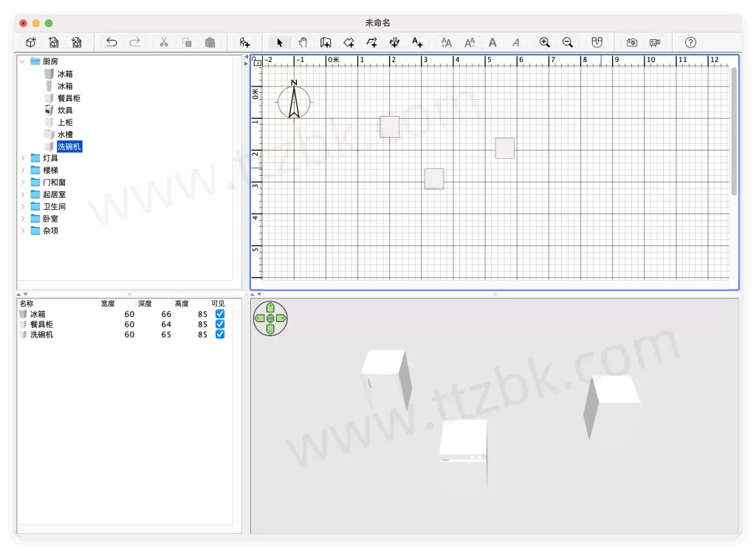756x551 pixels.
Task: Pick the add dimensions tool
Action: [x=394, y=42]
